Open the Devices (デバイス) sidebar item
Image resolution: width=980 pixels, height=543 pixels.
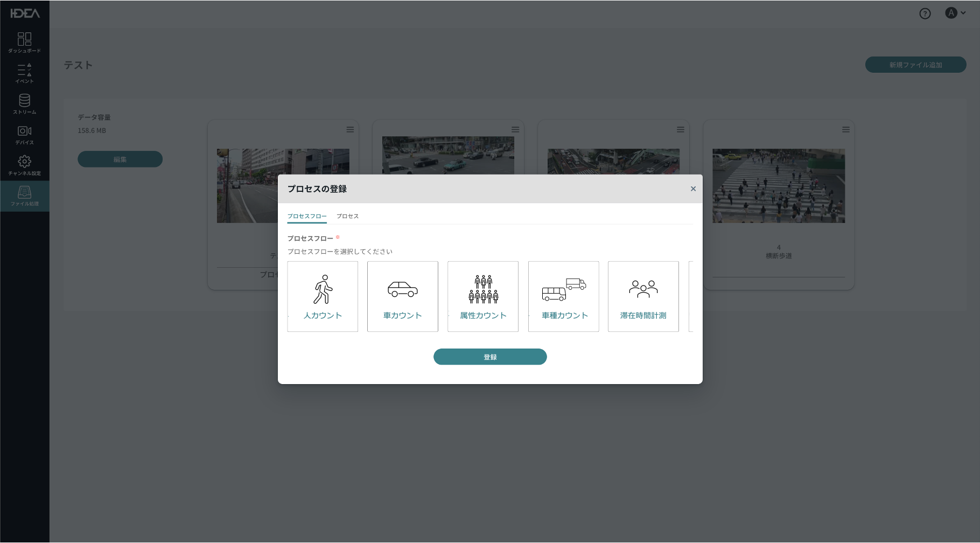(x=24, y=135)
